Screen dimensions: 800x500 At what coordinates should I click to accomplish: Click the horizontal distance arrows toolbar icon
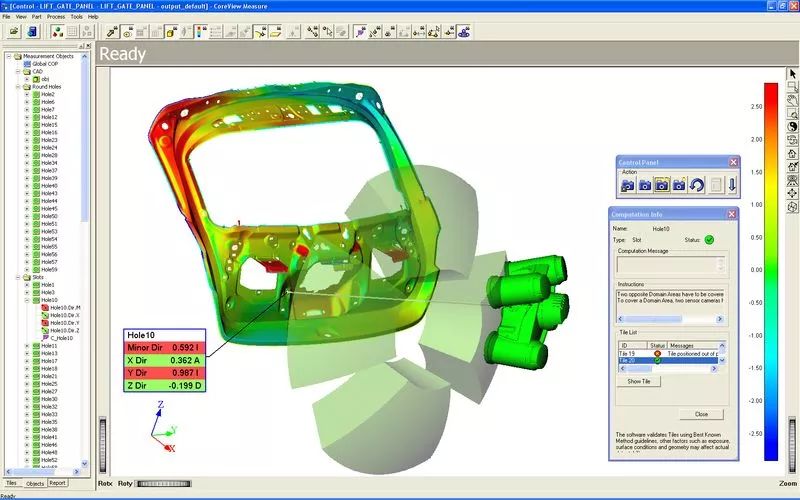[x=419, y=32]
